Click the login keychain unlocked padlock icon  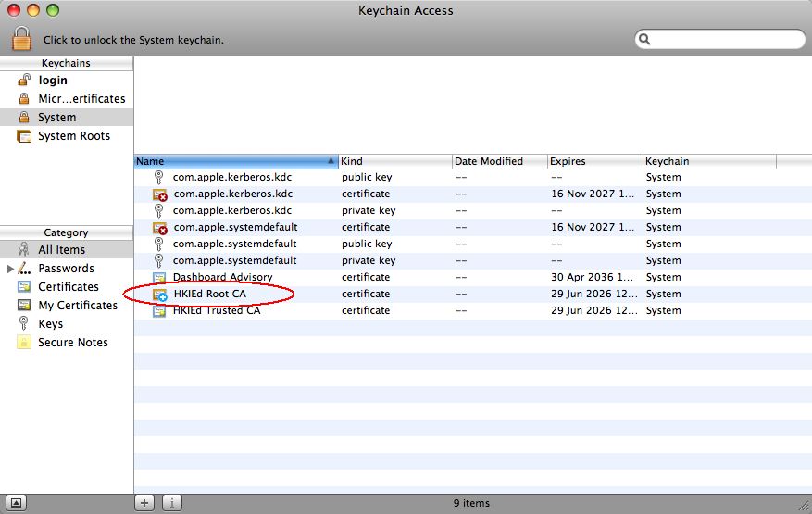click(x=24, y=80)
